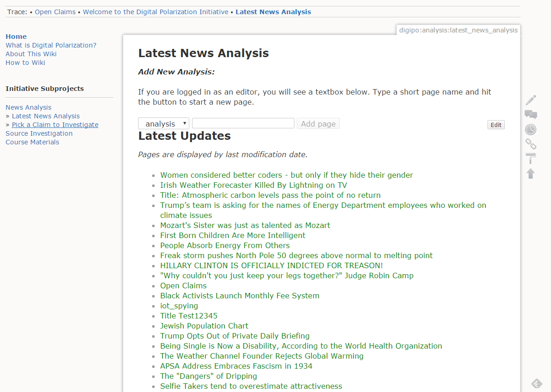Screen dimensions: 551x392
Task: Click the back-to-top arrow icon
Action: 530,173
